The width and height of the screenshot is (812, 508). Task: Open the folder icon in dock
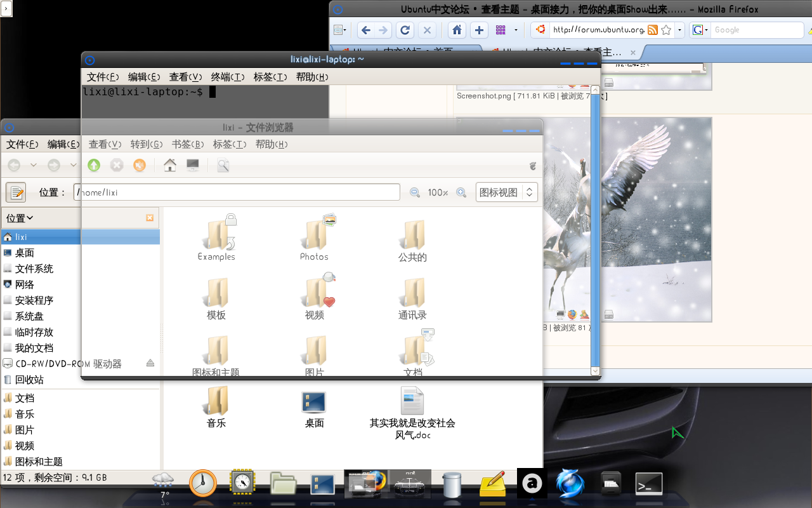tap(283, 484)
